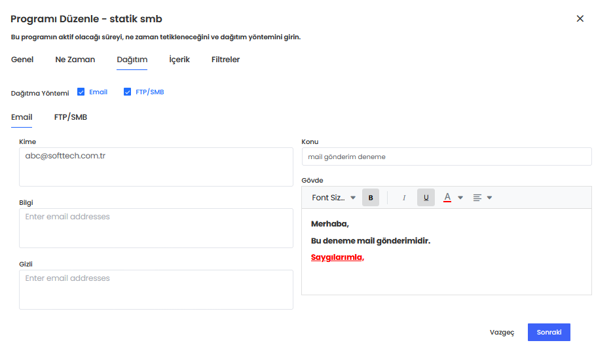Expand the font color dropdown arrow
The height and width of the screenshot is (364, 594).
[x=460, y=198]
